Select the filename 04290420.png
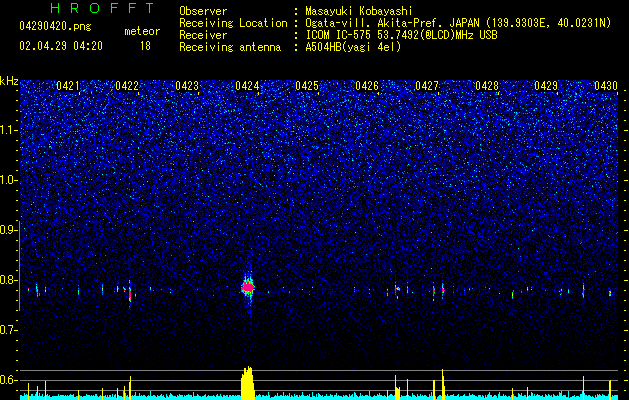Screen dimensions: 629x400 click(x=55, y=26)
